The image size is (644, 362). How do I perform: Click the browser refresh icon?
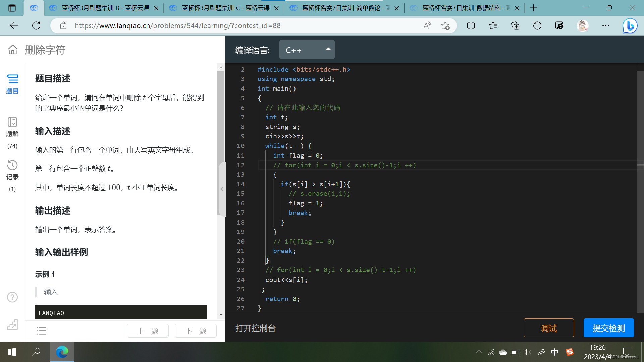click(x=36, y=26)
